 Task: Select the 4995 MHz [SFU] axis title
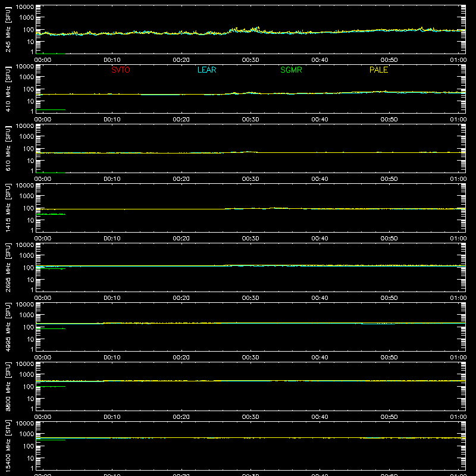(8, 327)
